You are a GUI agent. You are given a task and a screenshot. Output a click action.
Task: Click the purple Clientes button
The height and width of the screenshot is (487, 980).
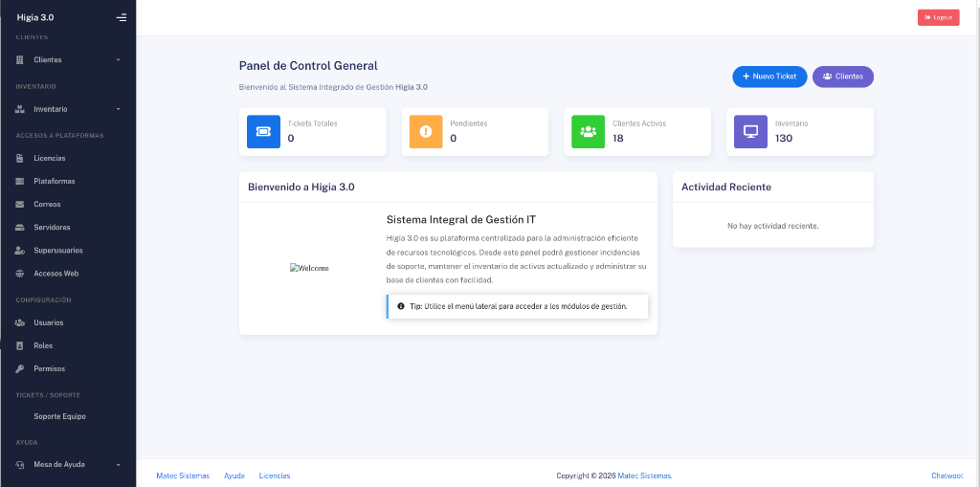coord(842,77)
